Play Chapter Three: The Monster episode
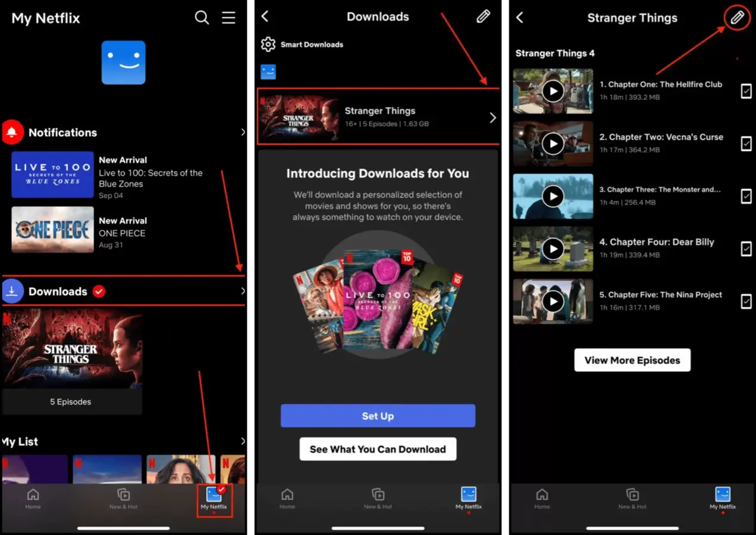Image resolution: width=756 pixels, height=535 pixels. point(553,196)
